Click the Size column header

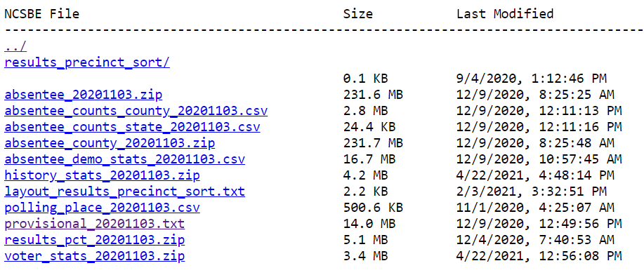point(358,14)
